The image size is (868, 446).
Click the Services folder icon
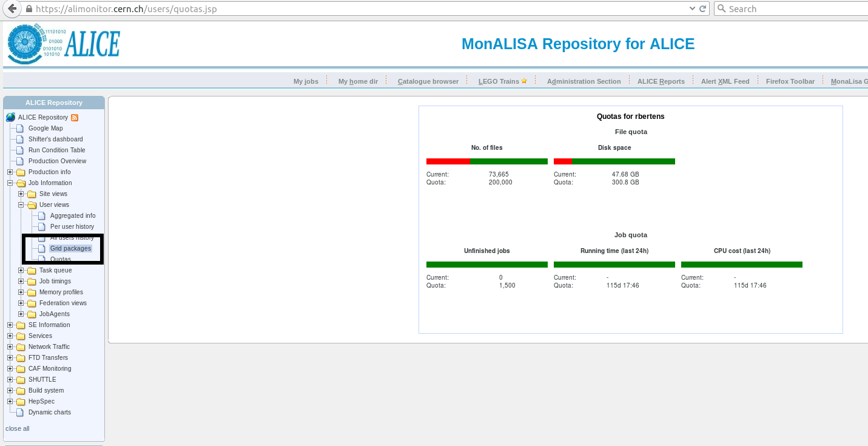pyautogui.click(x=21, y=336)
